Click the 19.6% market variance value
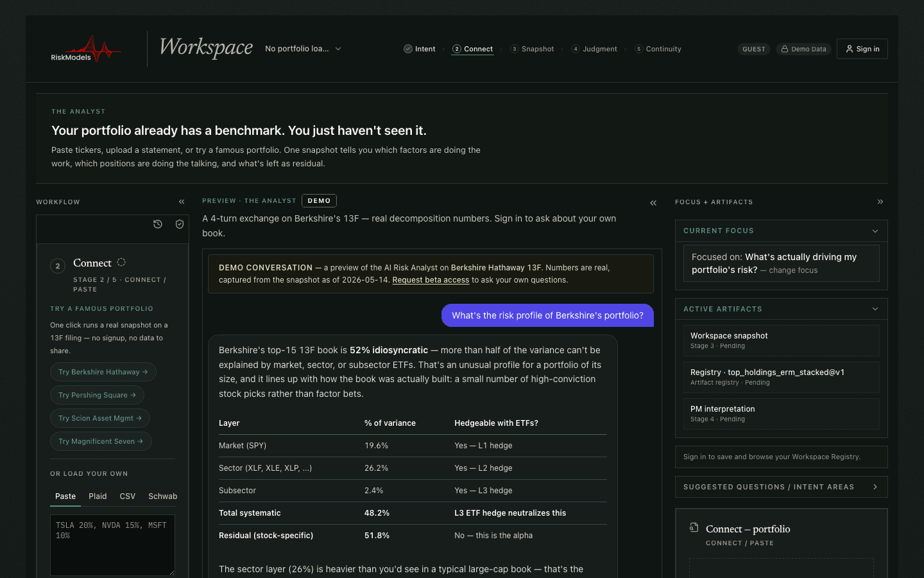This screenshot has width=924, height=578. pyautogui.click(x=376, y=446)
